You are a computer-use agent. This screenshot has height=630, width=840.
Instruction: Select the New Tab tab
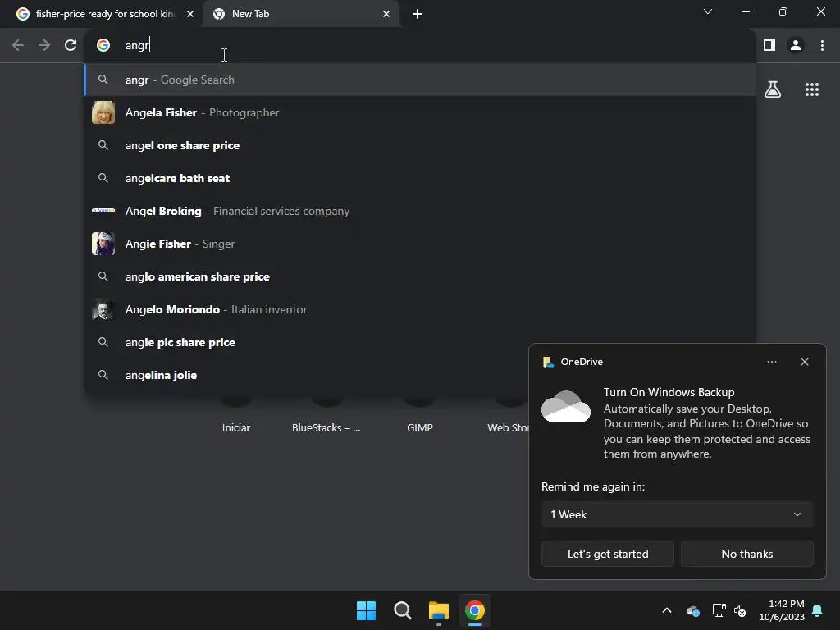[x=301, y=14]
